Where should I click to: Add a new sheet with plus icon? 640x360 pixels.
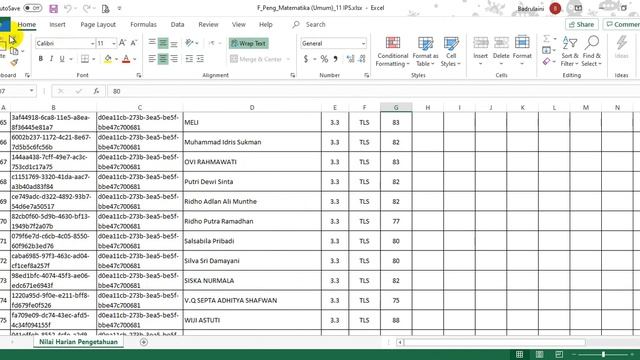144,342
